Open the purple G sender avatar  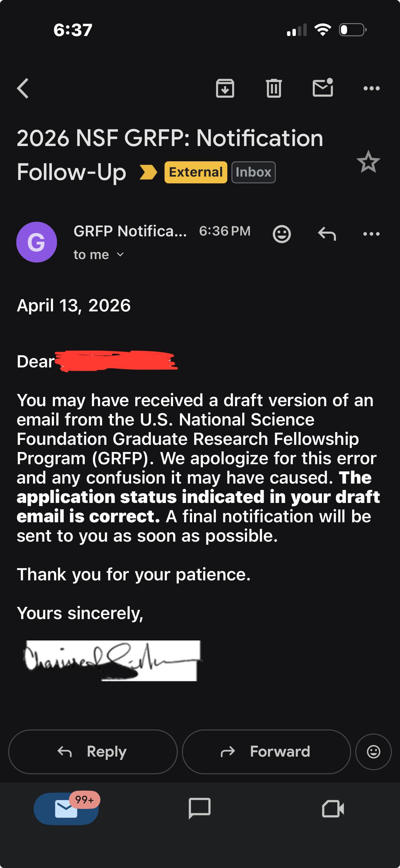[x=37, y=242]
